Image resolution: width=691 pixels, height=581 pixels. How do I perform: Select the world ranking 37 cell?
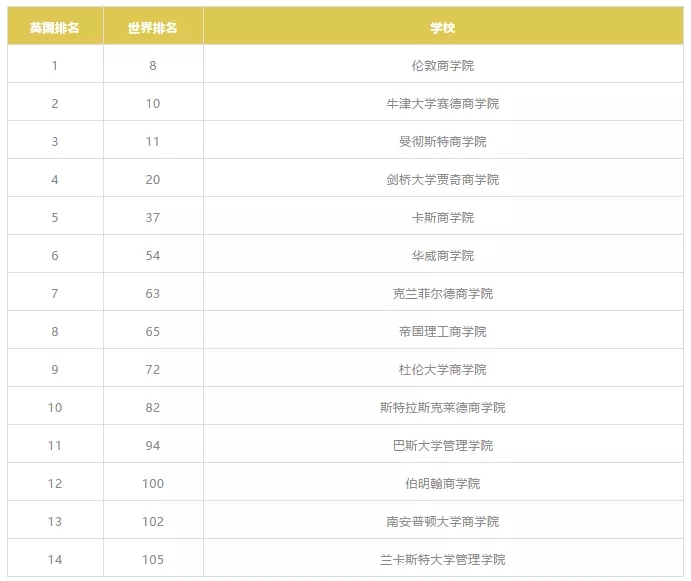153,218
